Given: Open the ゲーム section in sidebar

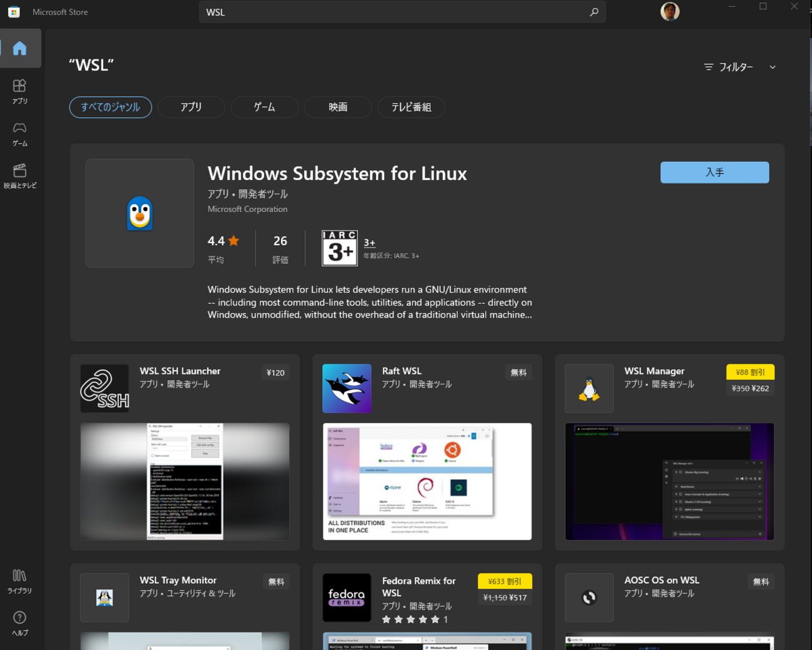Looking at the screenshot, I should 20,134.
